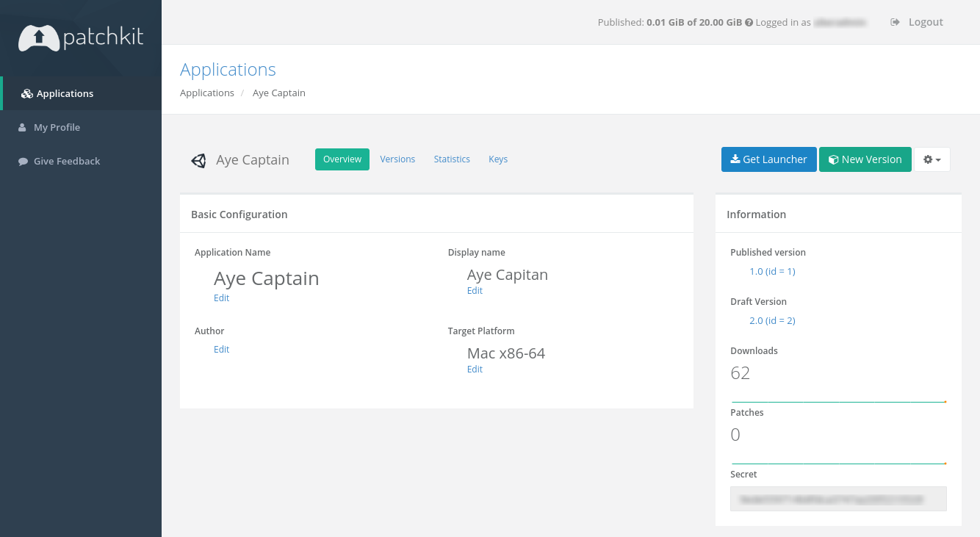
Task: Click the help question mark icon
Action: (749, 23)
